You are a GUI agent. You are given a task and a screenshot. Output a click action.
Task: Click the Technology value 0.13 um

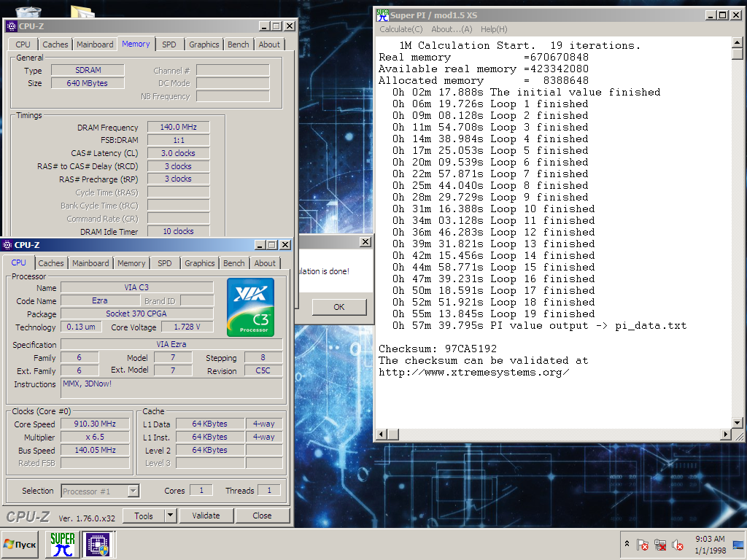(81, 327)
